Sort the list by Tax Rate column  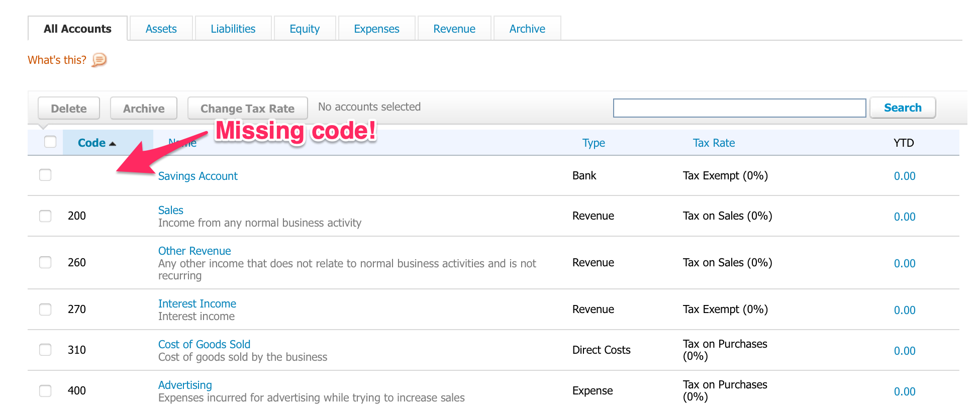point(713,143)
